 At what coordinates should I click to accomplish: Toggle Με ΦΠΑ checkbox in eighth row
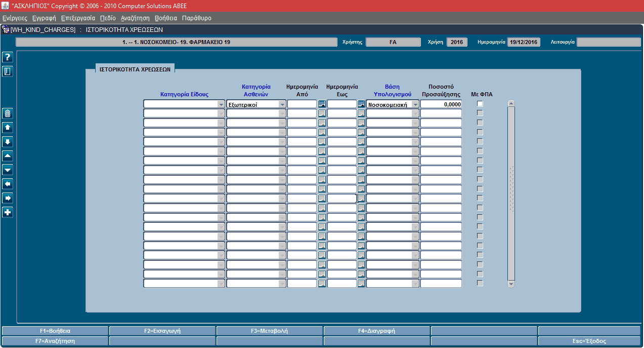[x=480, y=170]
